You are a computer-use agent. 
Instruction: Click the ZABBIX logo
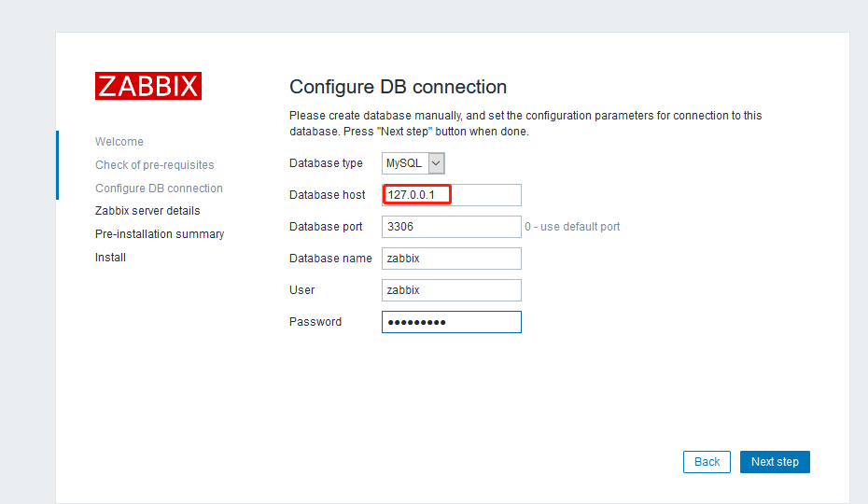pos(148,86)
